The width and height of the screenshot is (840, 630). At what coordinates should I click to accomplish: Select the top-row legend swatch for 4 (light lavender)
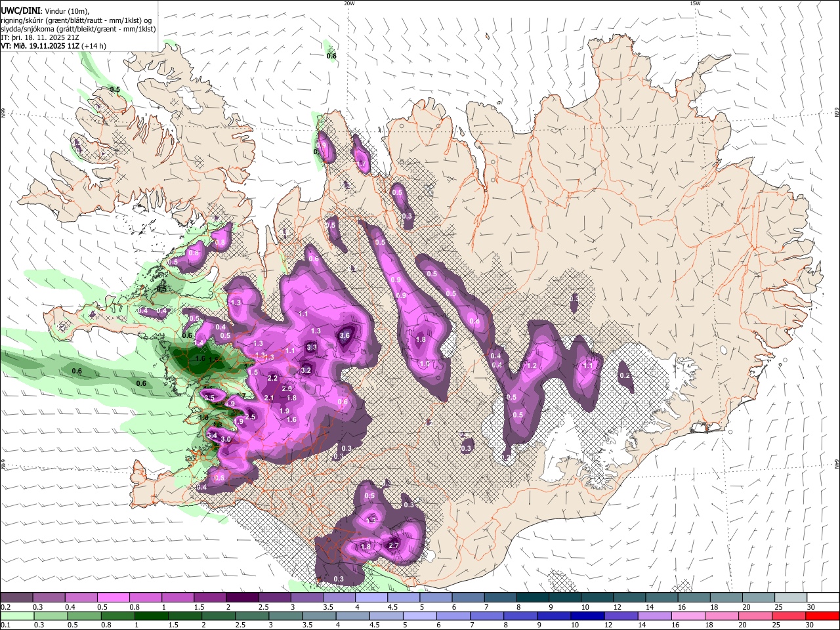pyautogui.click(x=371, y=597)
